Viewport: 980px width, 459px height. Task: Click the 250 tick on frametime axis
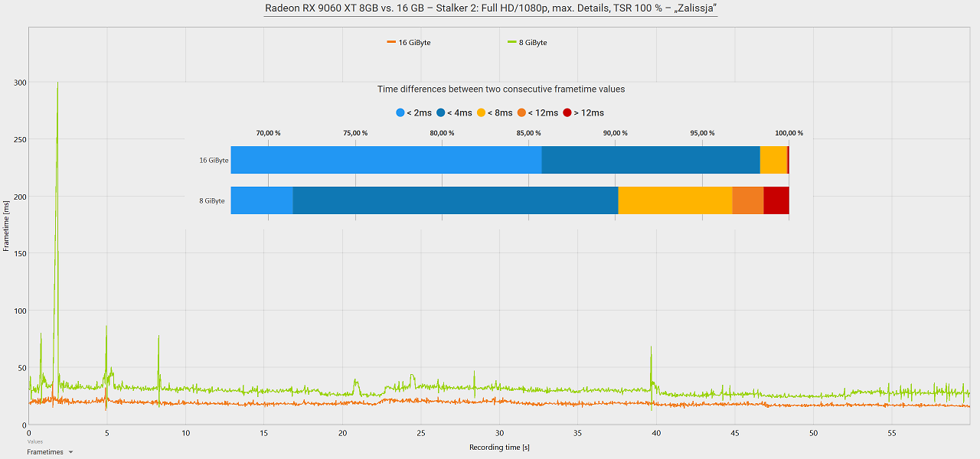(20, 139)
